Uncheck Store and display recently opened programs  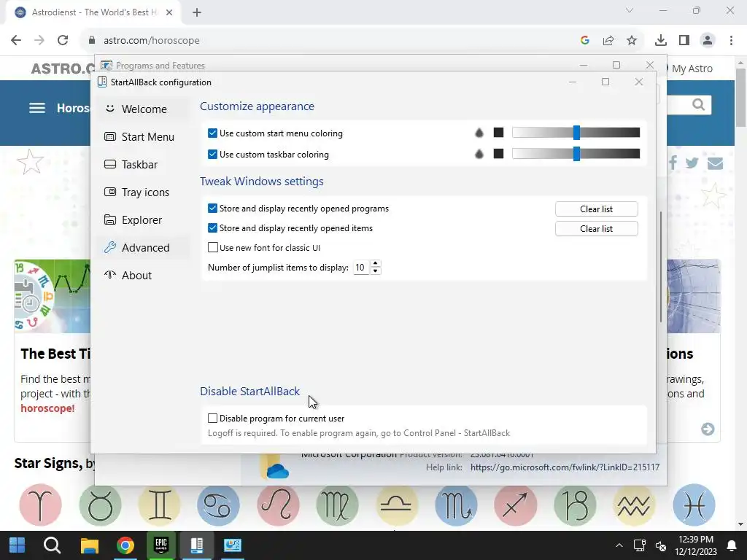(x=212, y=209)
